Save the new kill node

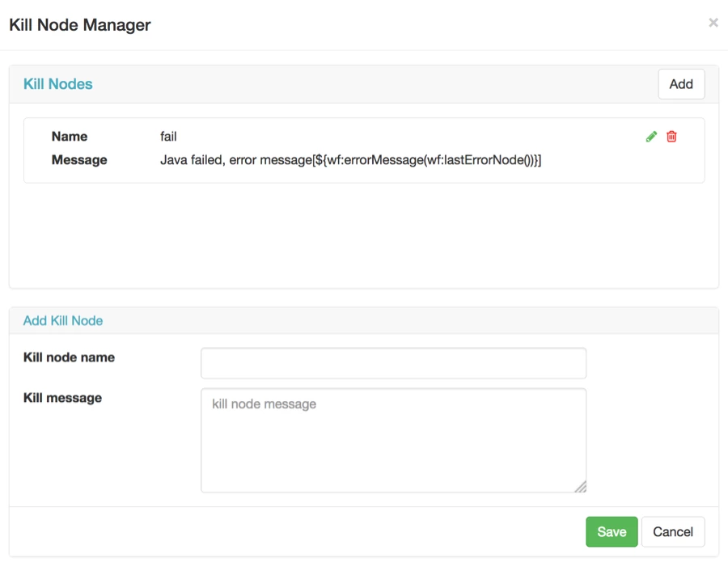[x=612, y=531]
